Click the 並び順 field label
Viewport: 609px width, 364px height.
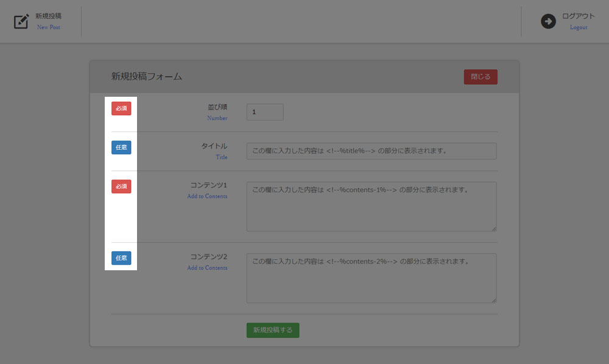(x=217, y=107)
